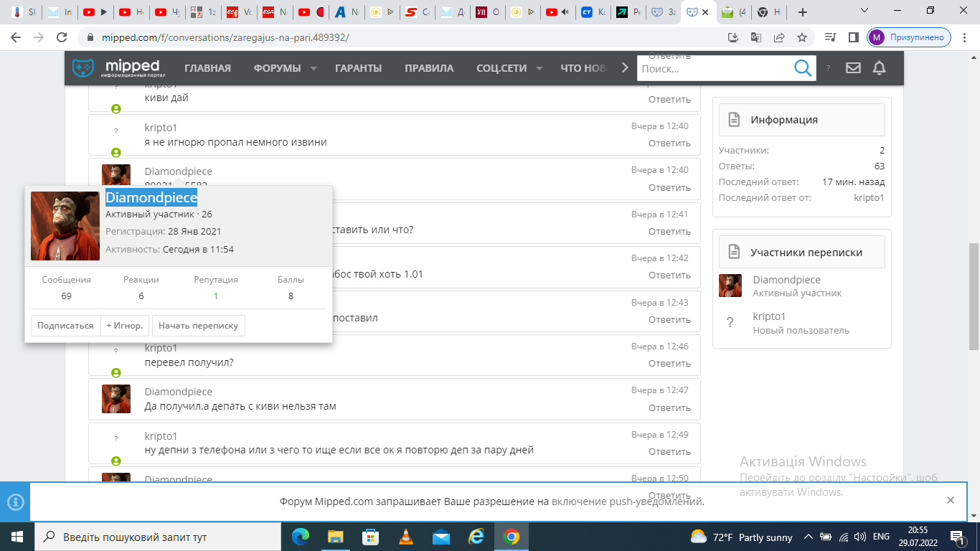Image resolution: width=980 pixels, height=551 pixels.
Task: Click the ENG language indicator
Action: click(x=881, y=537)
